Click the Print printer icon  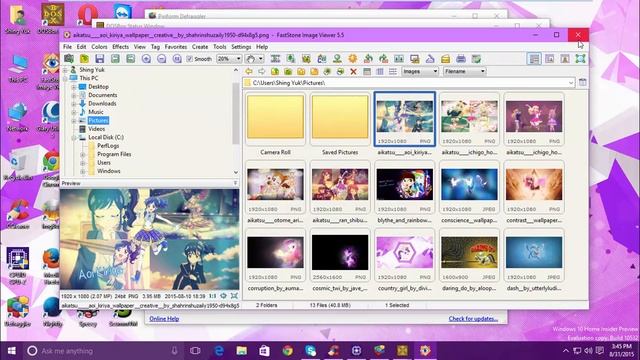[x=461, y=59]
